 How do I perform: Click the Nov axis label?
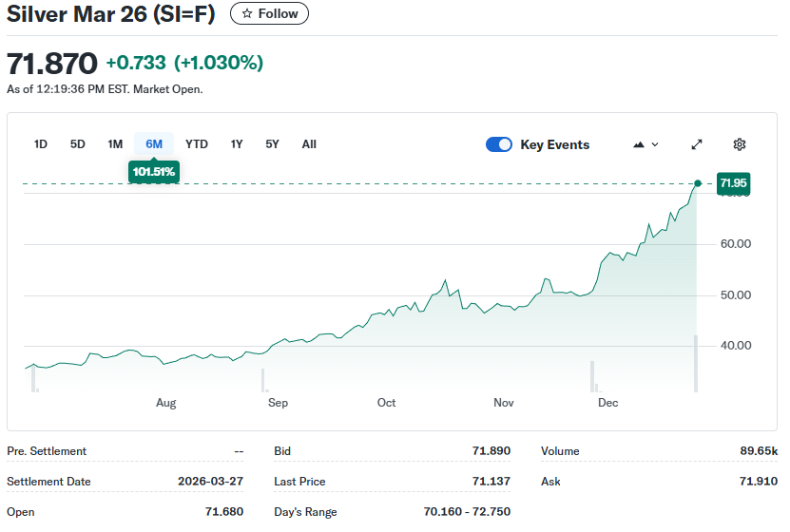[503, 403]
